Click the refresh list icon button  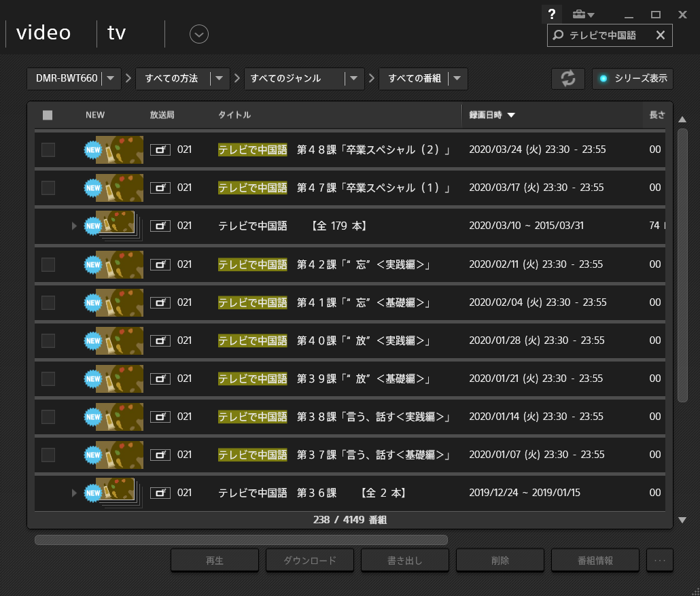pyautogui.click(x=567, y=79)
